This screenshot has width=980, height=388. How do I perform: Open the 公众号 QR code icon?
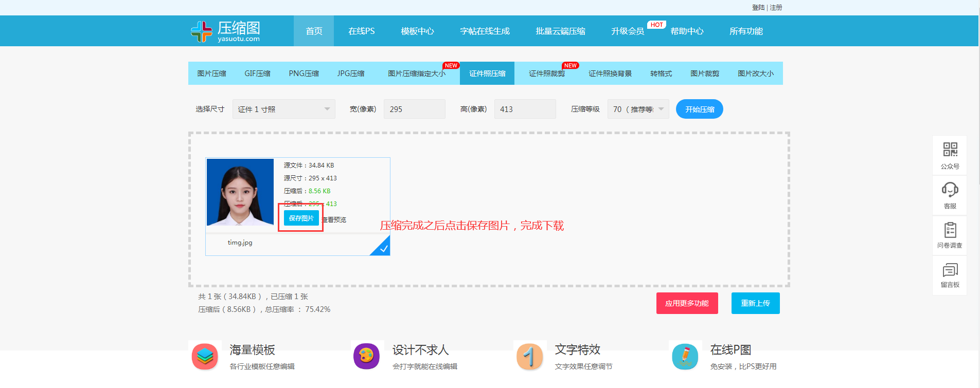coord(950,150)
